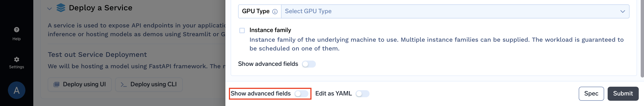Open the Help icon in sidebar
The height and width of the screenshot is (106, 644).
[16, 30]
